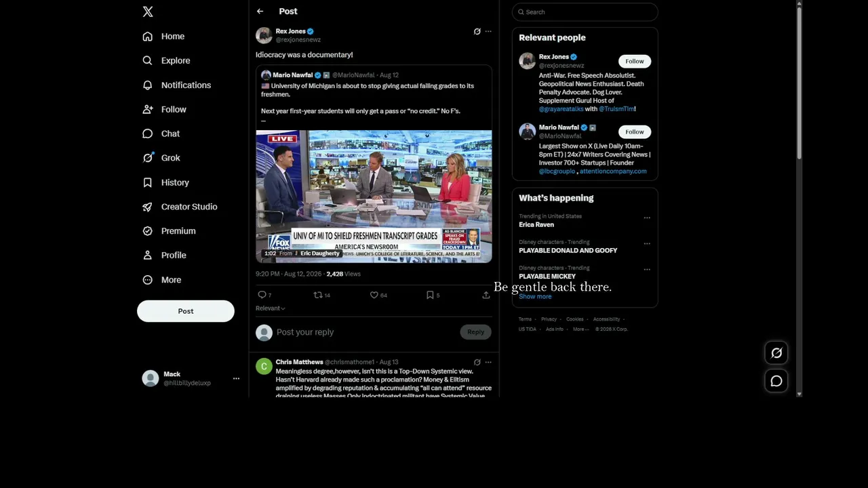
Task: Click the X logo icon
Action: [148, 12]
